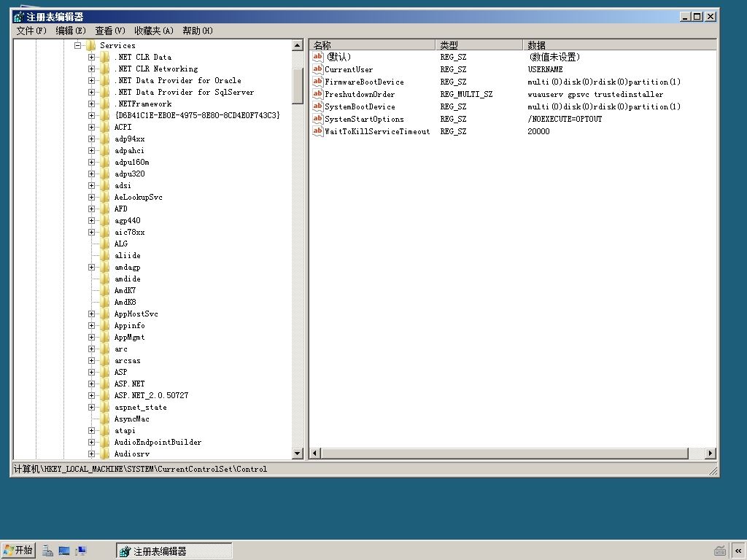Image resolution: width=747 pixels, height=560 pixels.
Task: Expand the aspnet_state key node
Action: [x=91, y=407]
